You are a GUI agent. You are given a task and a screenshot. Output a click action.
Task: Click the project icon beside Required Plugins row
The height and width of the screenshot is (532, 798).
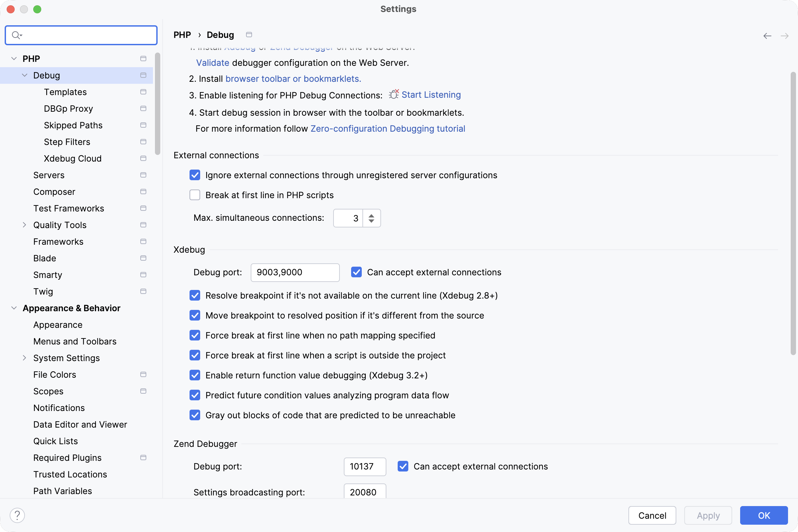point(143,458)
